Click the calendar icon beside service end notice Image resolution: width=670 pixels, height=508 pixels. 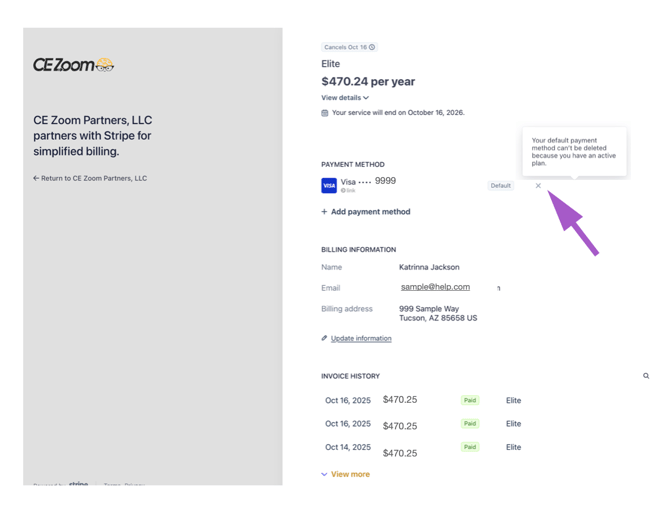pos(325,113)
